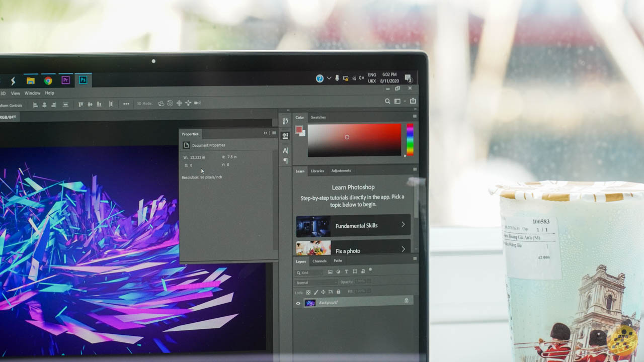Open the Fundamental Skills tutorial
Image resolution: width=644 pixels, height=362 pixels.
pyautogui.click(x=353, y=226)
